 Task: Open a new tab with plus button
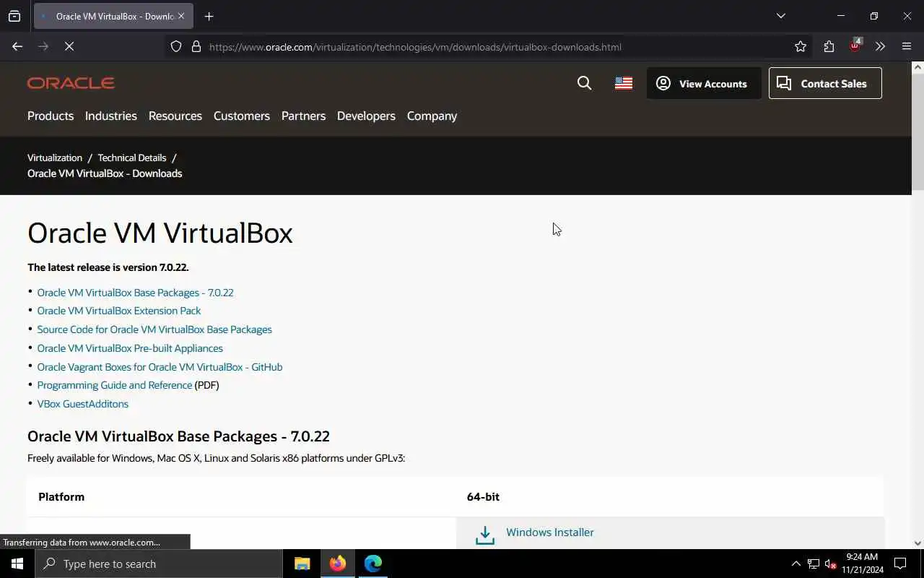click(209, 16)
